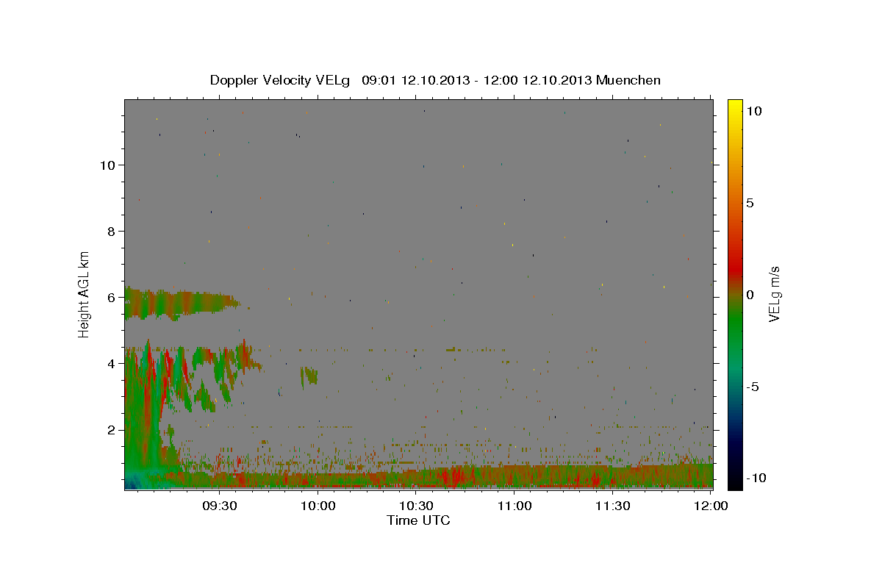
Task: Click the 'Time UTC' axis label
Action: [418, 520]
